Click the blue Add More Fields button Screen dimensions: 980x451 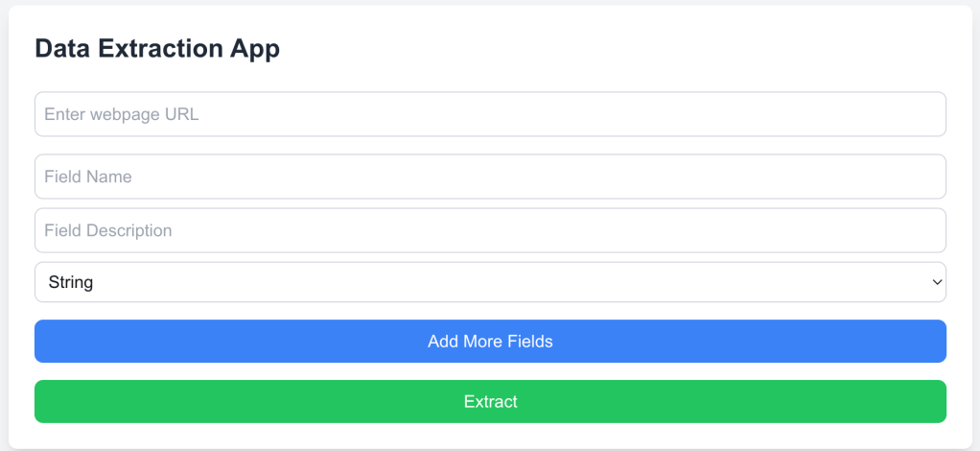(x=490, y=341)
